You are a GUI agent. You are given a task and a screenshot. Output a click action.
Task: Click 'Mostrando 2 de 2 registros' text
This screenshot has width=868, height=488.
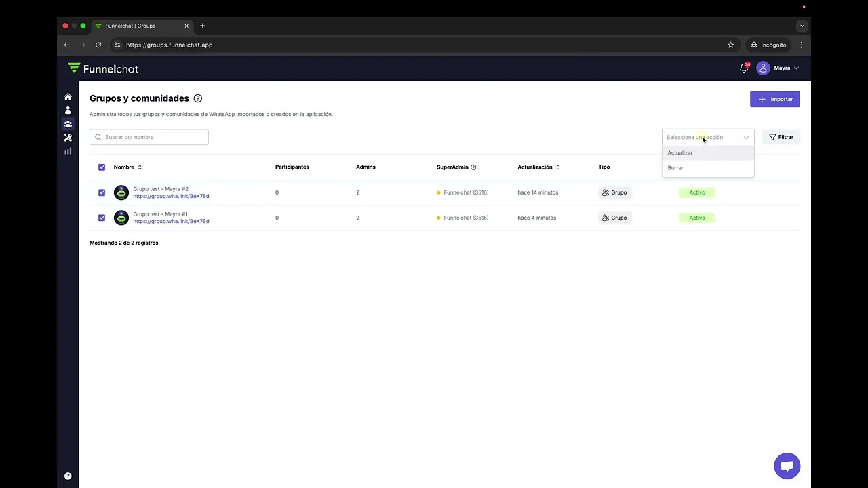coord(124,243)
